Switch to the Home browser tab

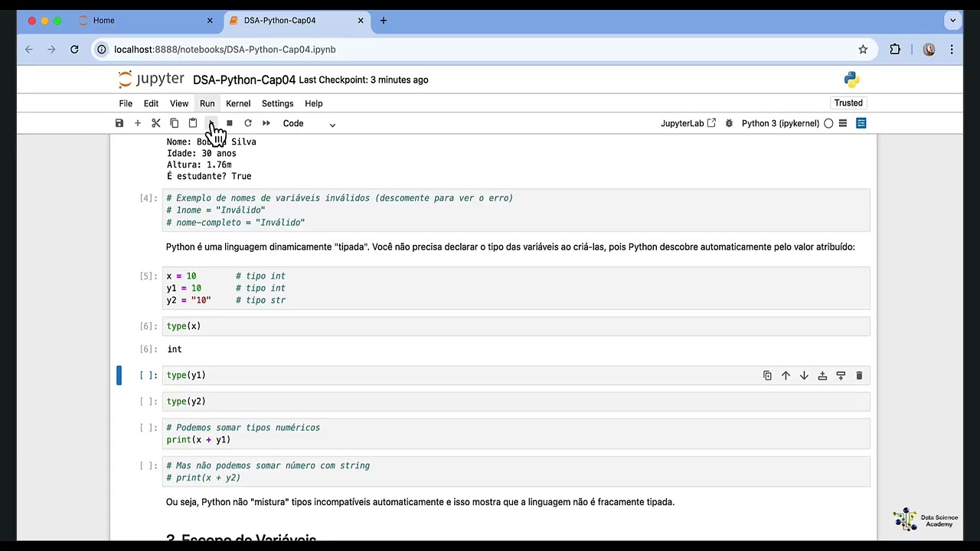(x=145, y=21)
